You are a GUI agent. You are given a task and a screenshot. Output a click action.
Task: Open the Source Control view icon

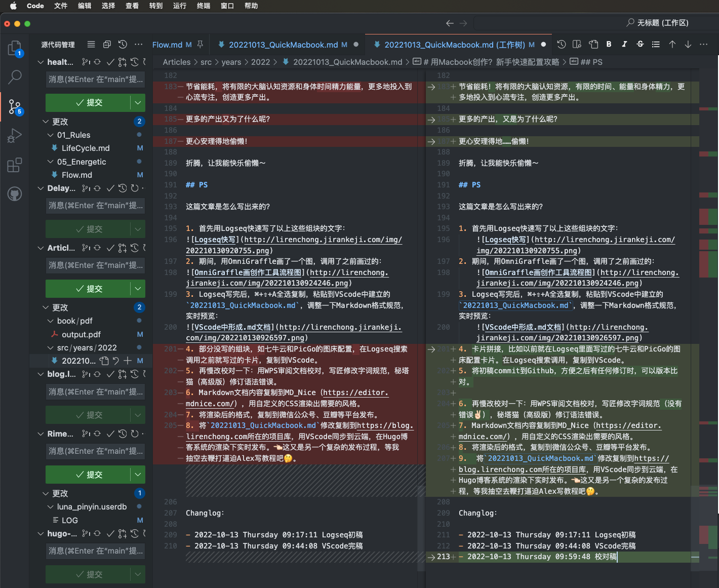pyautogui.click(x=15, y=106)
